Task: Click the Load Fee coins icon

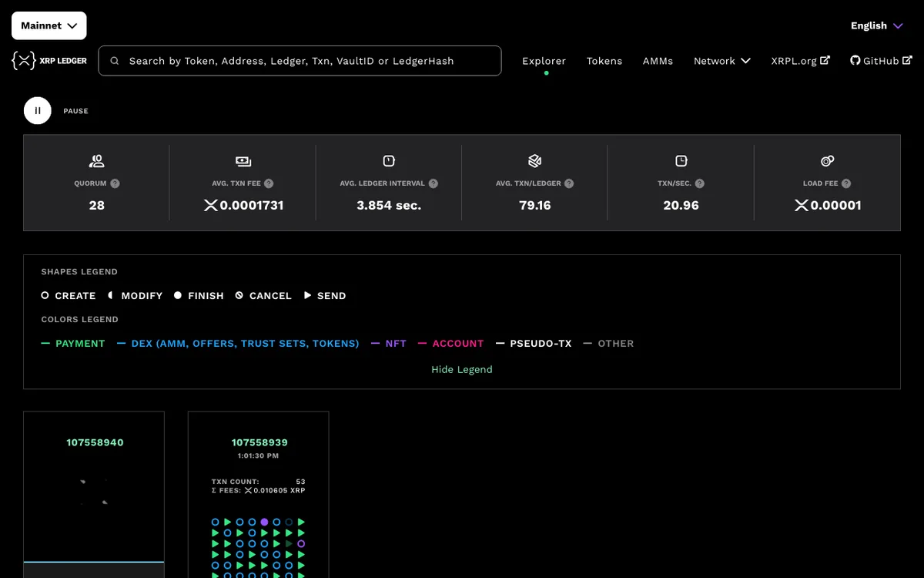Action: coord(828,161)
